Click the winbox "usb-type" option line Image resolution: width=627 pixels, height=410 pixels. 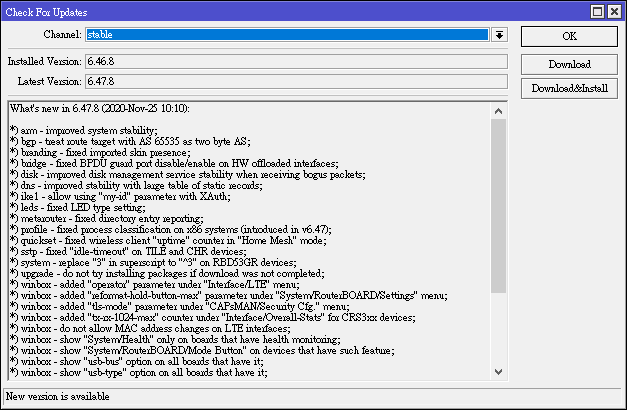coord(139,372)
